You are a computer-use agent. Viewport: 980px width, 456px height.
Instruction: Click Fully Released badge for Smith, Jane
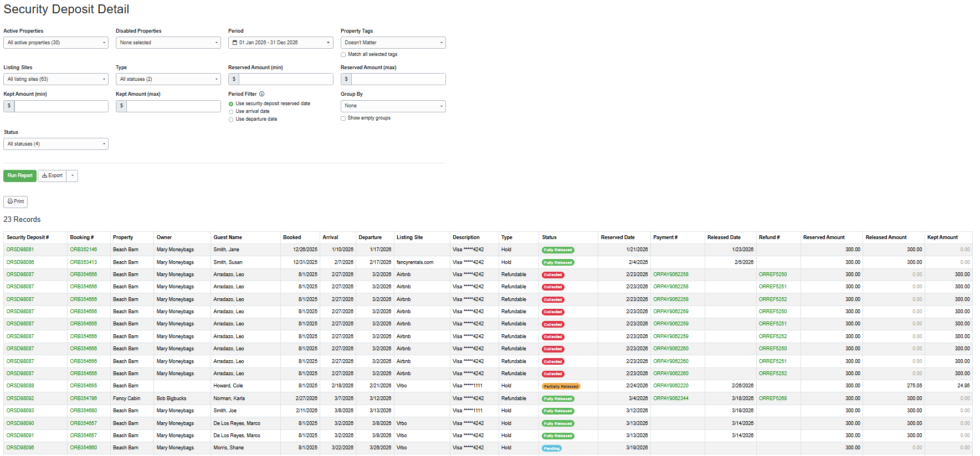point(558,250)
